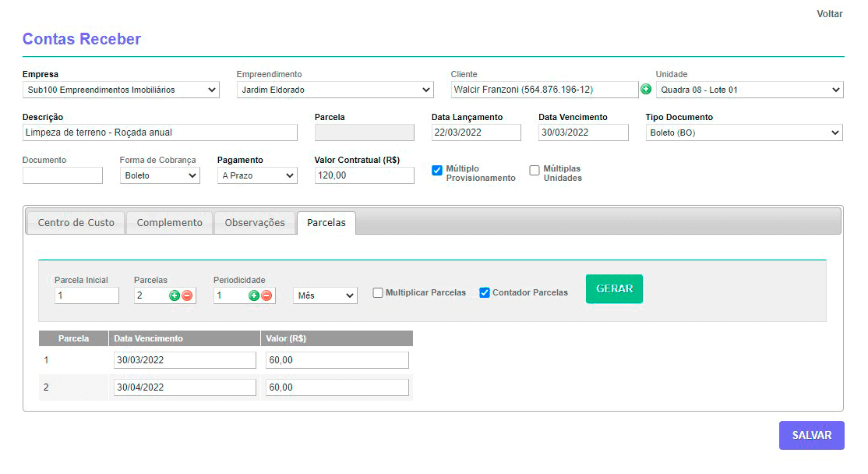Decrease Periodicidade with red minus icon

point(266,295)
